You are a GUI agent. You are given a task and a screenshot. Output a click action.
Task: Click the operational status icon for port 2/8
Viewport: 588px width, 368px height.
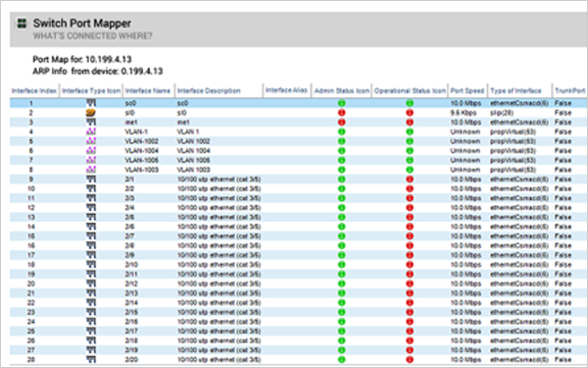[x=410, y=245]
